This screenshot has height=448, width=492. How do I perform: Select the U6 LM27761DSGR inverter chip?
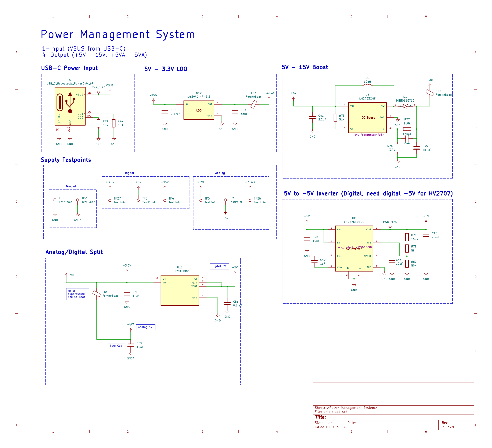[354, 248]
